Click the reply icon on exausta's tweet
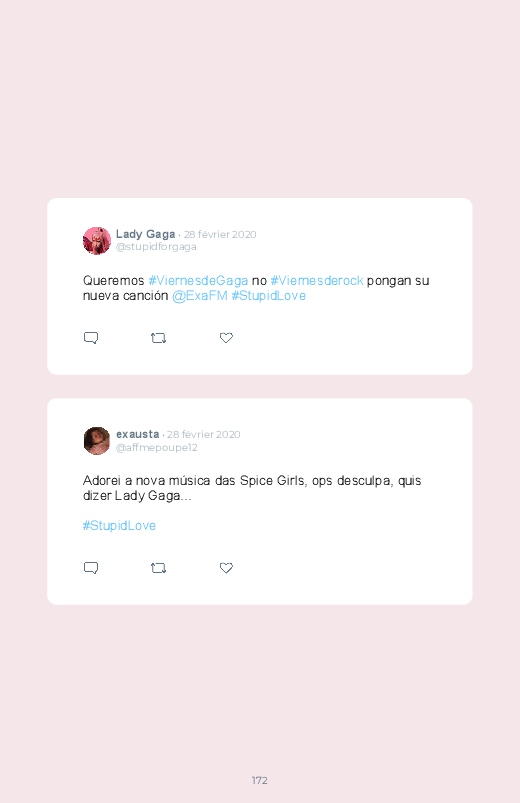The height and width of the screenshot is (803, 520). coord(91,568)
